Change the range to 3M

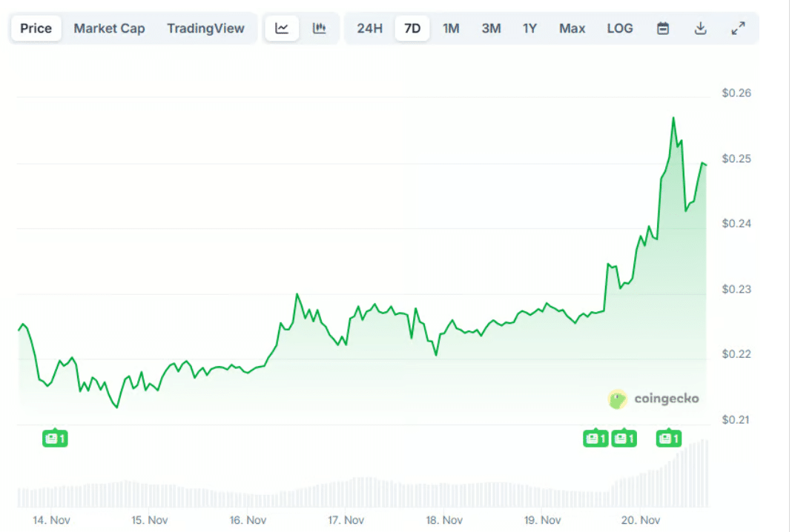[x=491, y=28]
